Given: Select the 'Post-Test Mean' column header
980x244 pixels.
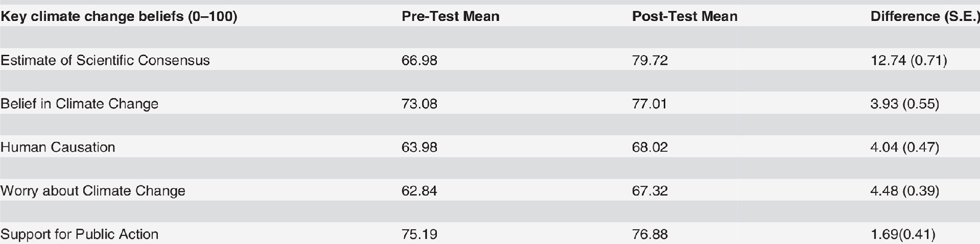Looking at the screenshot, I should [x=685, y=16].
